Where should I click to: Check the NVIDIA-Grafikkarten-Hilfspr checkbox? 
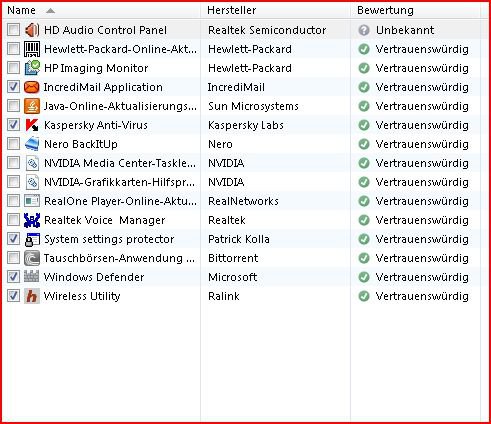point(13,182)
